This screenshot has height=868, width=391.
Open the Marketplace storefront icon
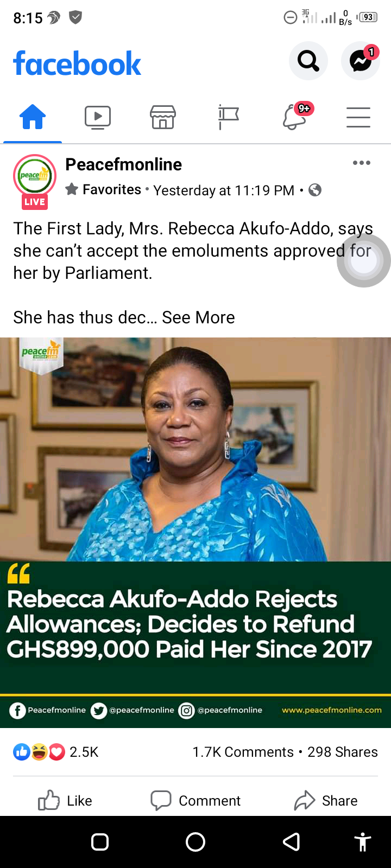tap(163, 117)
